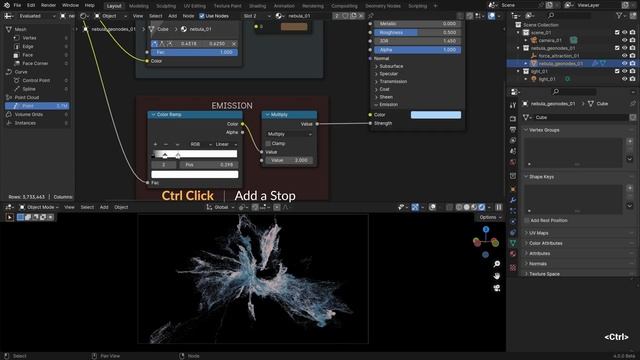
Task: Switch to the Modeling workspace tab
Action: [x=139, y=6]
